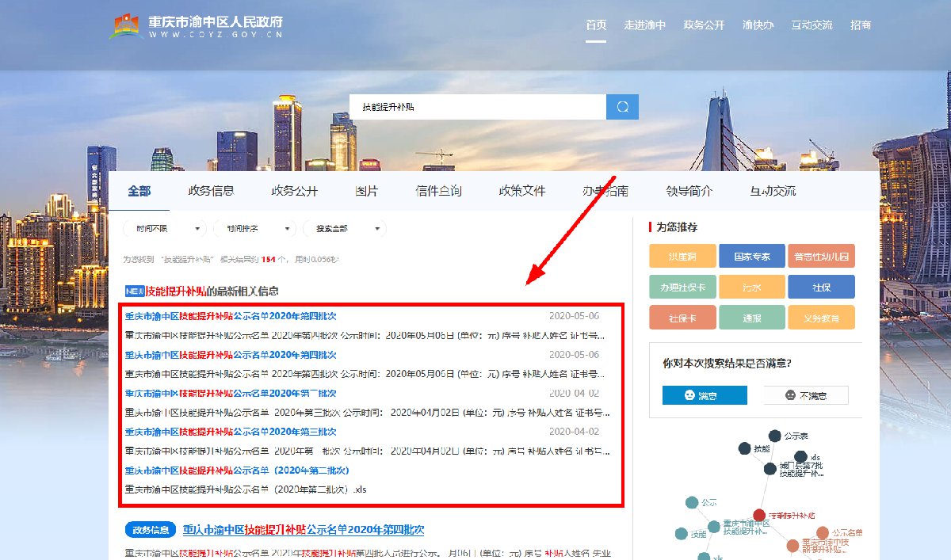Click the dark 公示表 graph node
This screenshot has height=560, width=951.
pos(774,436)
